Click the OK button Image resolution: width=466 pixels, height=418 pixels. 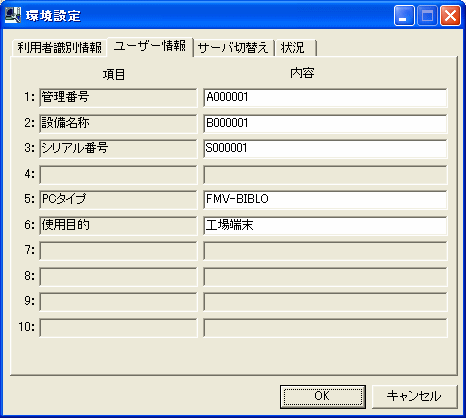[x=323, y=396]
